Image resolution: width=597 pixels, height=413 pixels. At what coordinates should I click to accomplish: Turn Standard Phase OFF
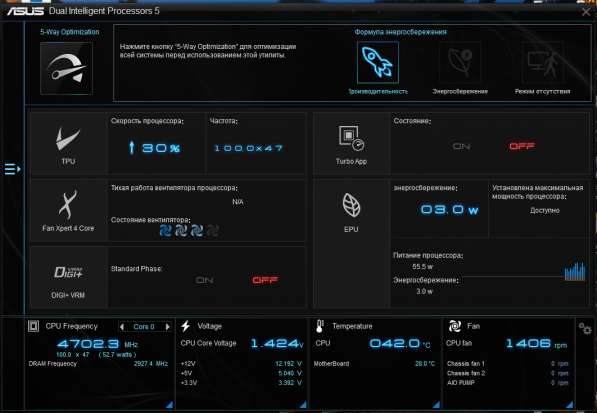265,281
